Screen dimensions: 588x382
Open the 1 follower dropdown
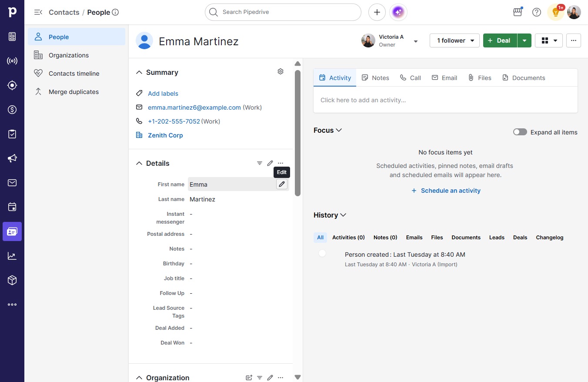[x=454, y=40]
